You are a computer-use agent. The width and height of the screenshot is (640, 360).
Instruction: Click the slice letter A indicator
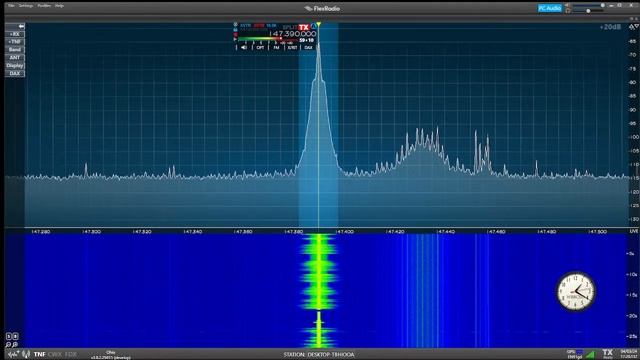coord(313,26)
